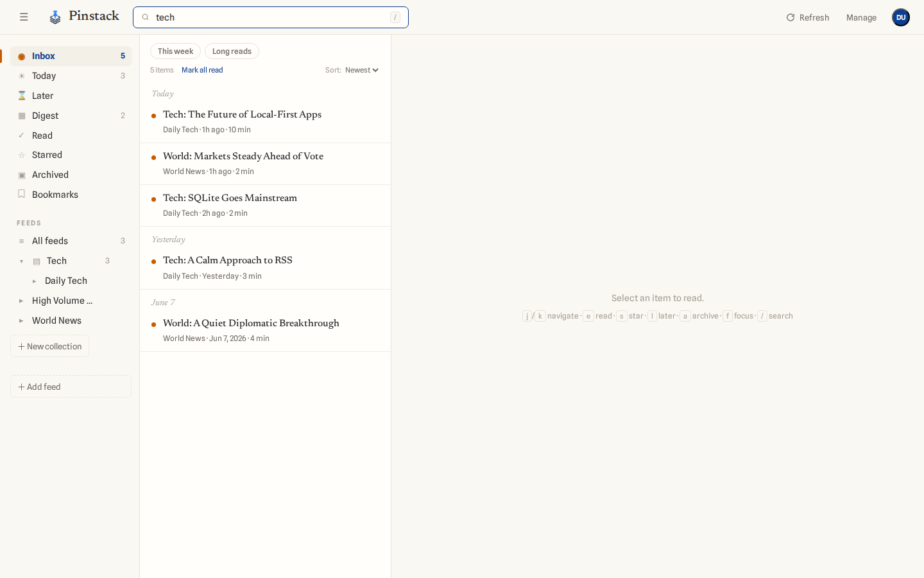The width and height of the screenshot is (924, 578).
Task: Open the Manage page
Action: 861,17
